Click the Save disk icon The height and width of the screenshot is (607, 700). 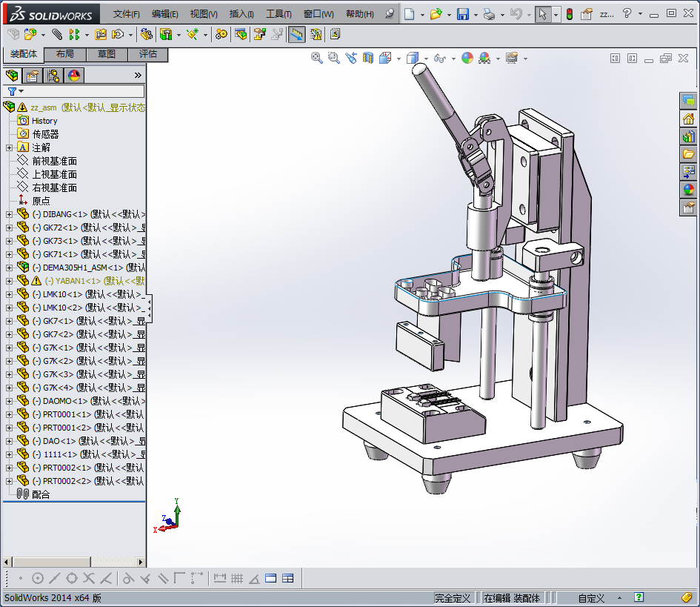pyautogui.click(x=462, y=14)
